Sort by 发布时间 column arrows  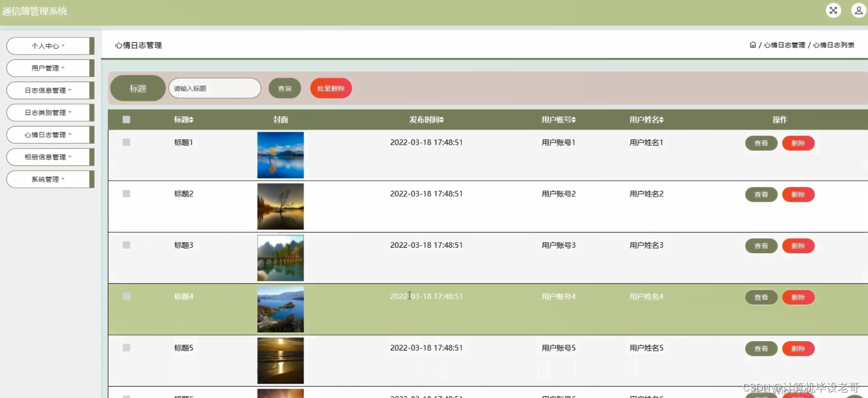coord(441,119)
